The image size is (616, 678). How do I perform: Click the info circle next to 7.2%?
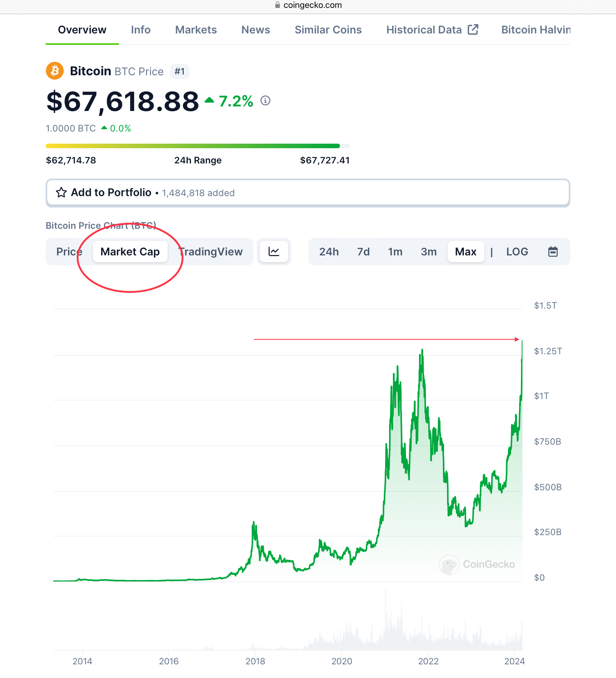click(265, 101)
